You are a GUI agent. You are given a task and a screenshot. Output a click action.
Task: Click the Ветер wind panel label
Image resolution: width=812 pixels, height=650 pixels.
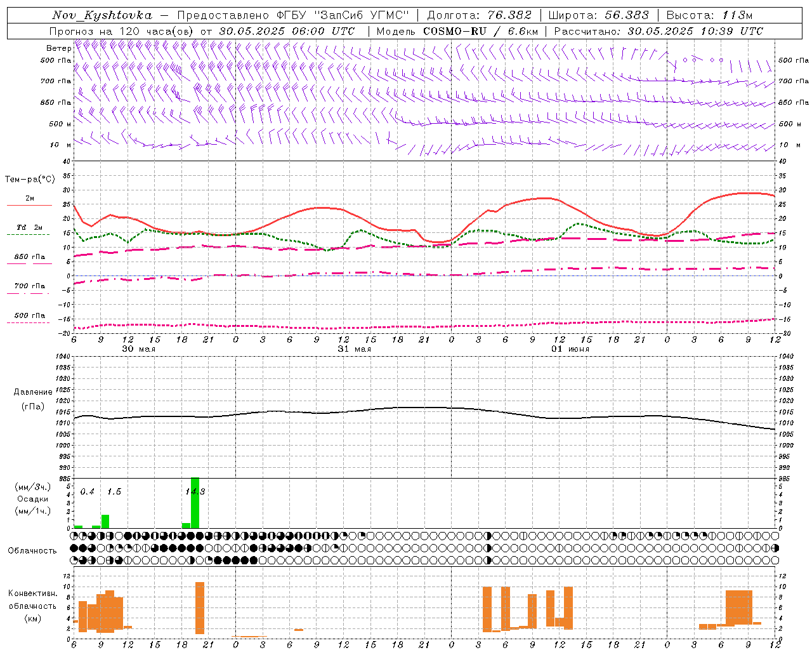(x=58, y=48)
